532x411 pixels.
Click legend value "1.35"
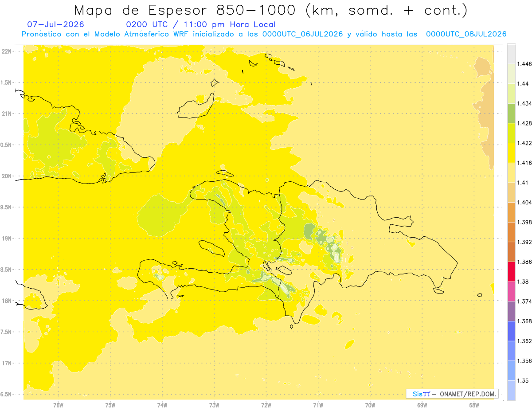pos(523,380)
